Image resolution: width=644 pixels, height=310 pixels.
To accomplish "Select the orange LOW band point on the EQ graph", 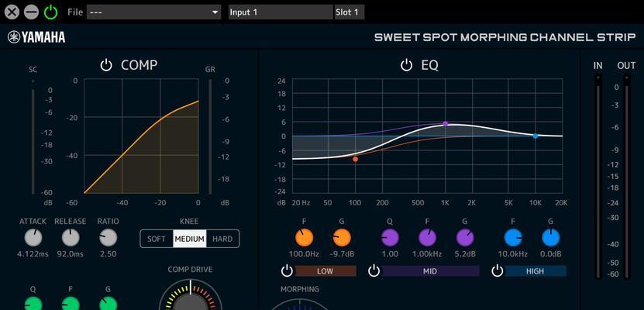I will pos(355,160).
